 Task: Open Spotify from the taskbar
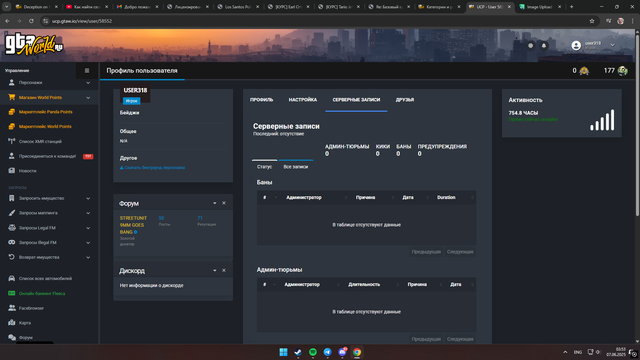pyautogui.click(x=313, y=352)
